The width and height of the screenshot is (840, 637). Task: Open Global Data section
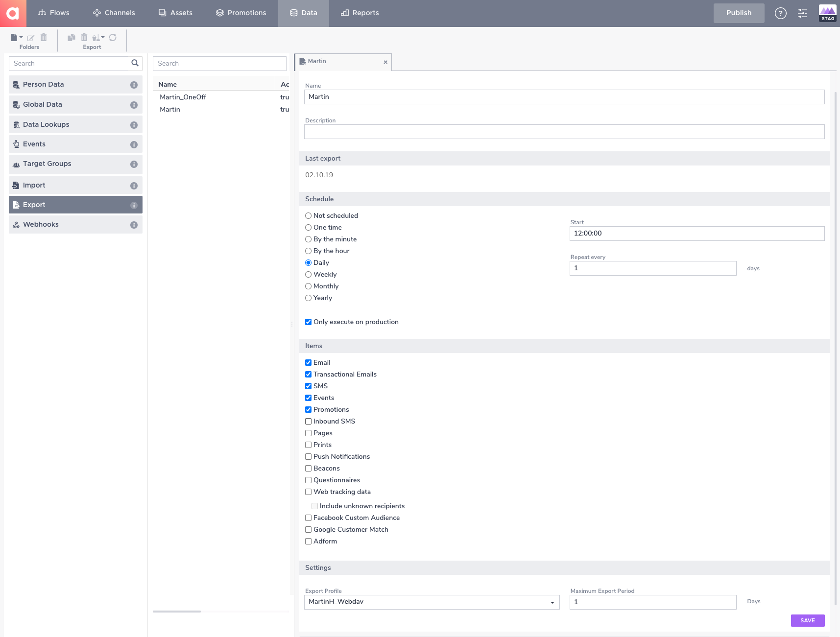click(75, 105)
